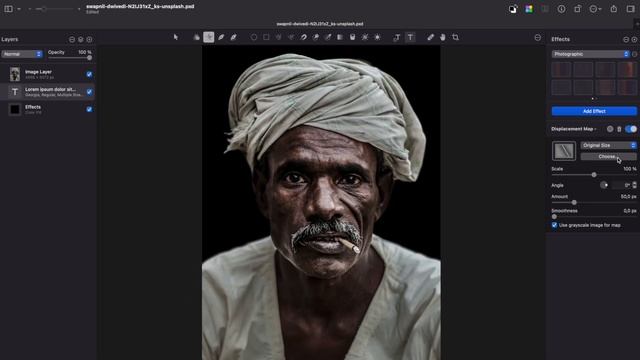Open the tools options circle at toolbar end
Image resolution: width=640 pixels, height=360 pixels.
click(538, 38)
